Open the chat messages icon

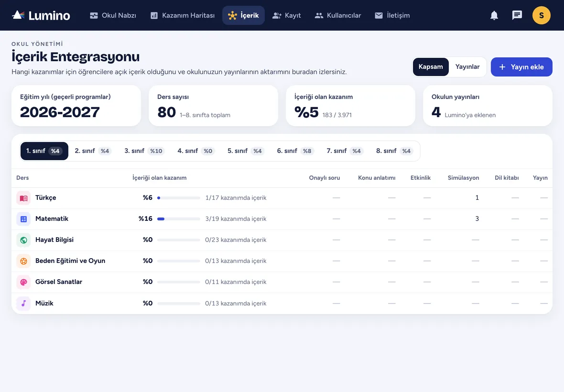click(x=517, y=15)
